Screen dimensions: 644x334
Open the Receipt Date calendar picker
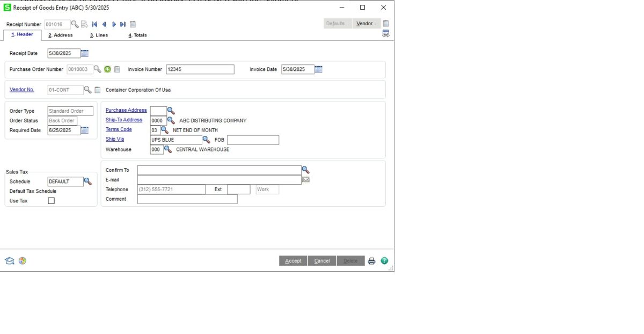click(85, 53)
